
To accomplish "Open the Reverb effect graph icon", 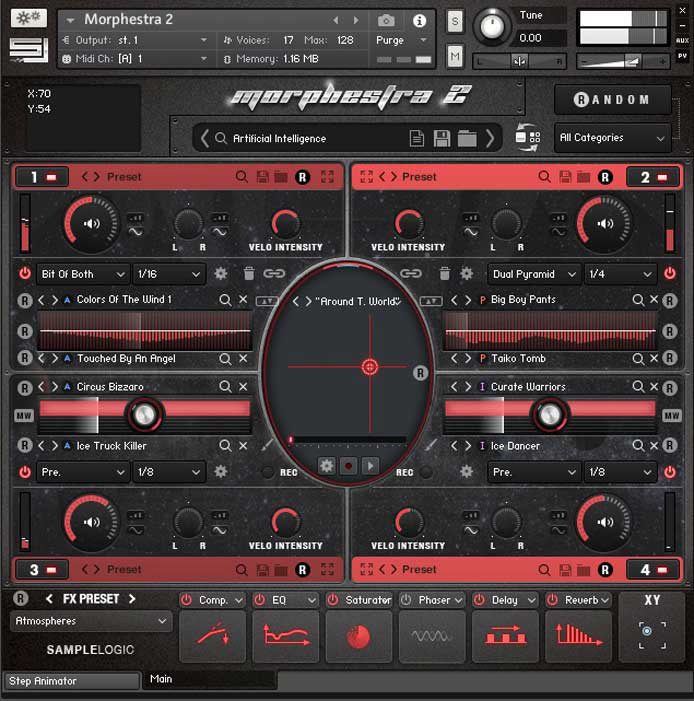I will pyautogui.click(x=578, y=637).
